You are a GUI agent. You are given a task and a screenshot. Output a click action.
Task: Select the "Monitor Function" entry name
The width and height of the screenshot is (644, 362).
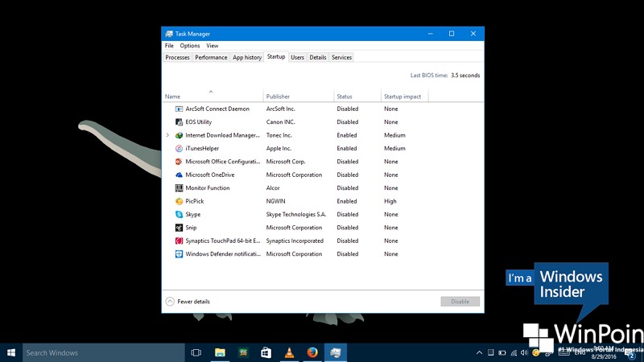[208, 188]
